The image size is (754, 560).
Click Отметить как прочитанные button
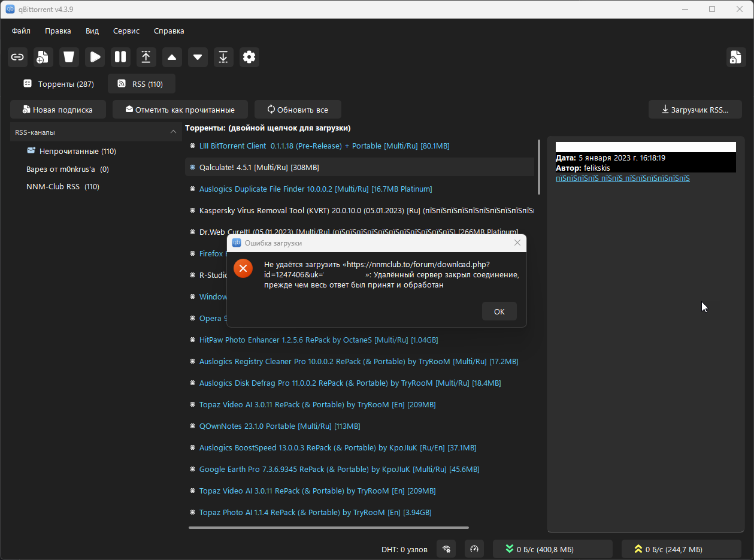pyautogui.click(x=180, y=110)
